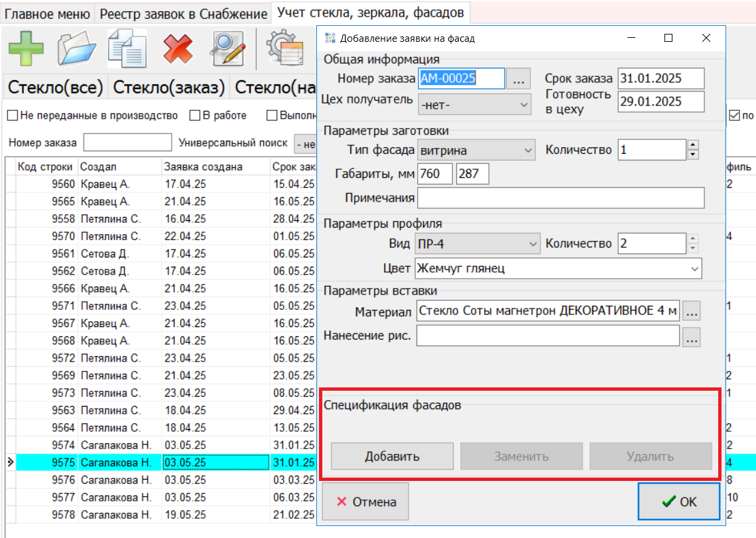Screen dimensions: 756x538
Task: Click into the Примечания text field
Action: coord(560,198)
